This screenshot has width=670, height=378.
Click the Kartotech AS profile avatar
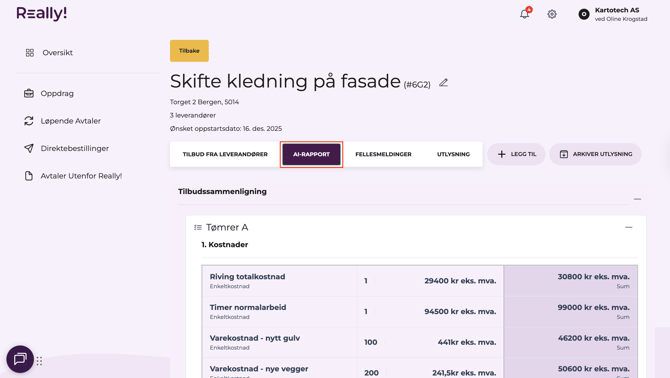584,14
